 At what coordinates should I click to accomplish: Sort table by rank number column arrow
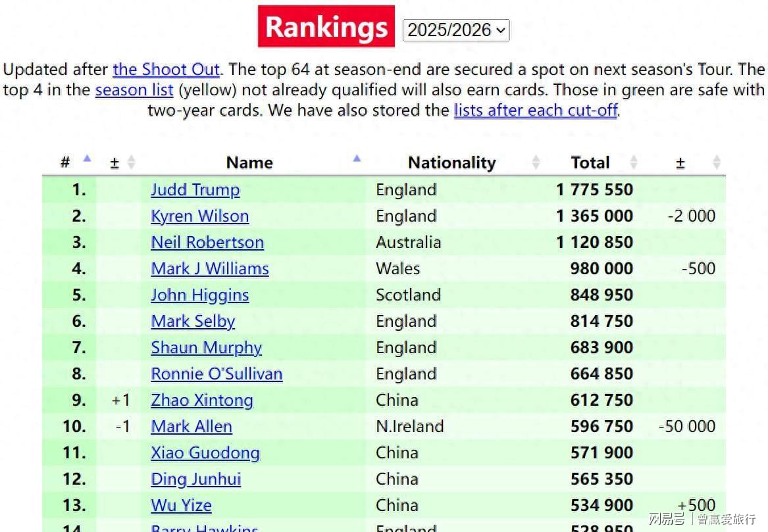(x=87, y=158)
